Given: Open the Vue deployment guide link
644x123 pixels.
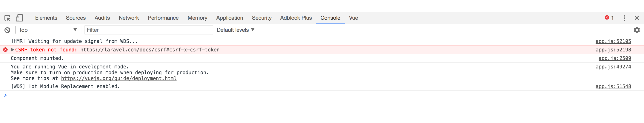Looking at the screenshot, I should pos(119,78).
